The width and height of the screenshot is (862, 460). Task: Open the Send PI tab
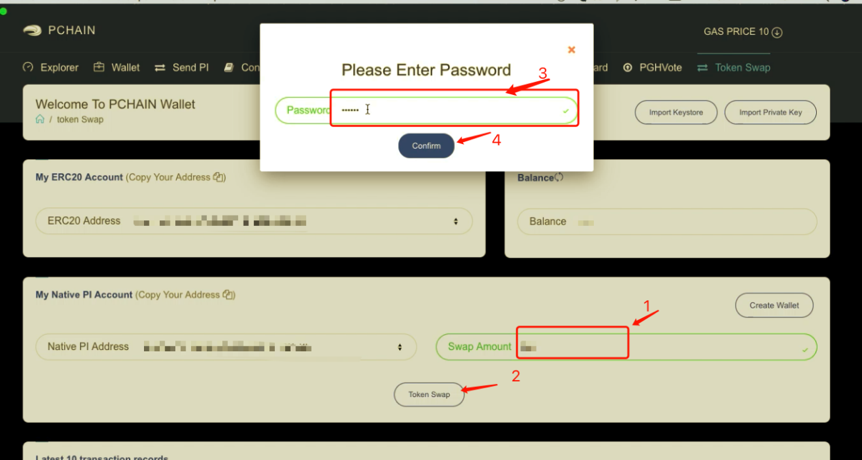tap(181, 68)
